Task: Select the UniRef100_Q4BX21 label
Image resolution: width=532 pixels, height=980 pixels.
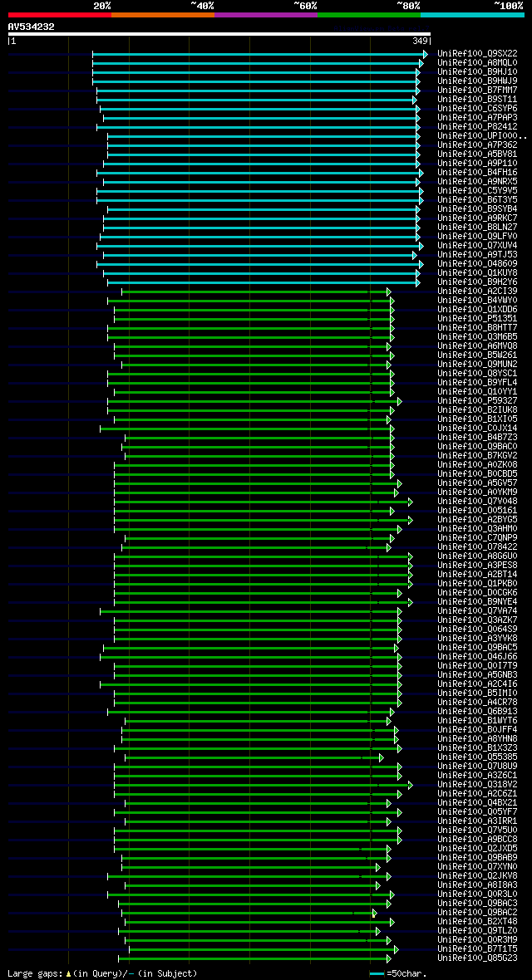Action: point(477,802)
